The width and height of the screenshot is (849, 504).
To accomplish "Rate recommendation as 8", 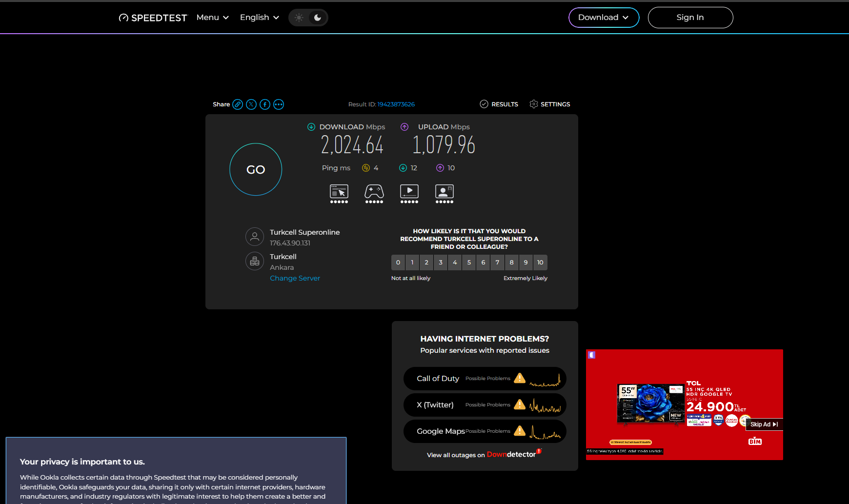I will point(511,262).
